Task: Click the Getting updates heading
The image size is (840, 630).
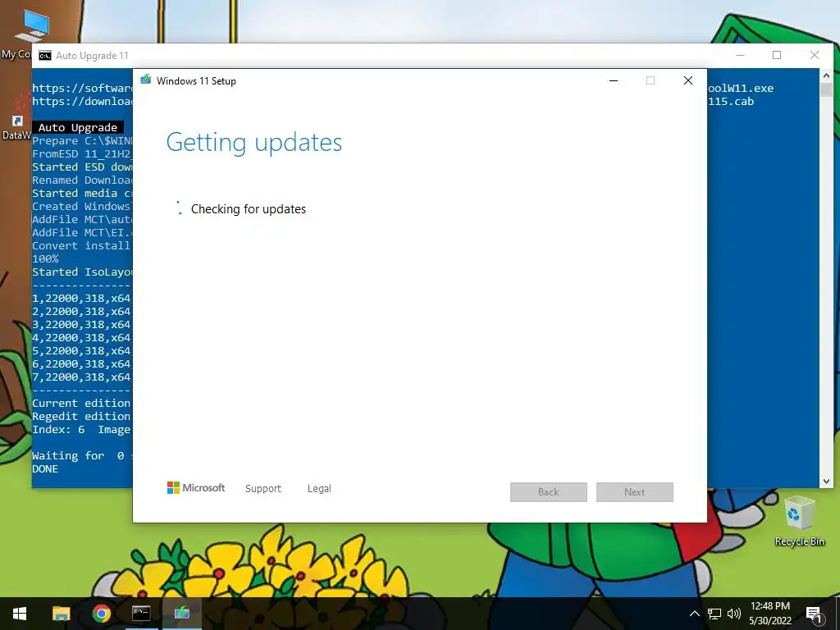Action: click(x=254, y=143)
